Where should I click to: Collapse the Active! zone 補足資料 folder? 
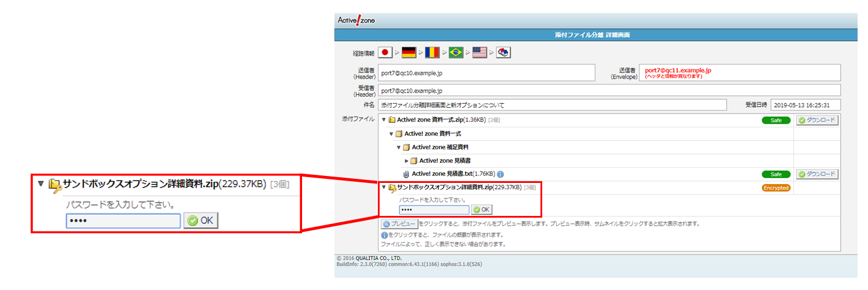point(399,147)
